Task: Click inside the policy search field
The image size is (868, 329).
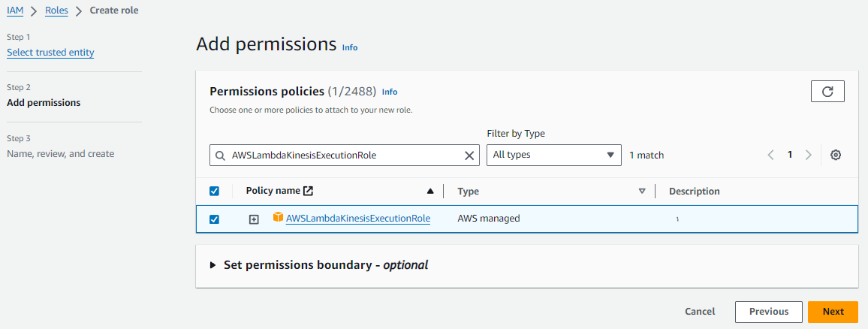Action: tap(345, 155)
